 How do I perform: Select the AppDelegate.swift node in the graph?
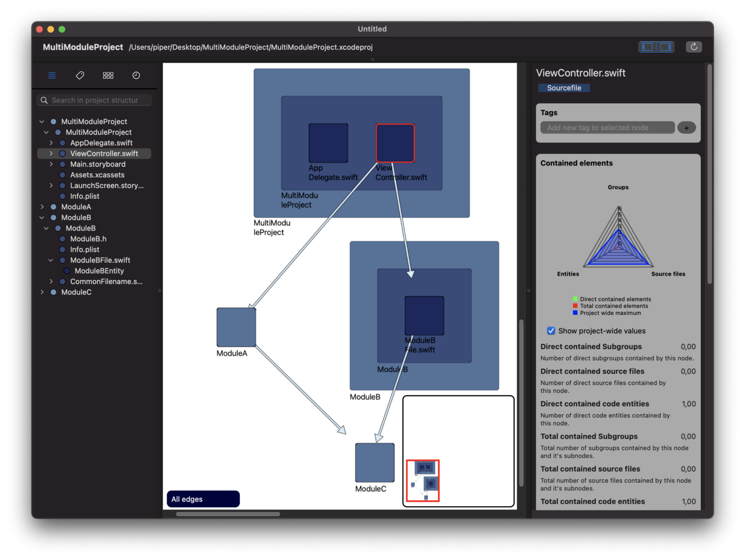328,143
